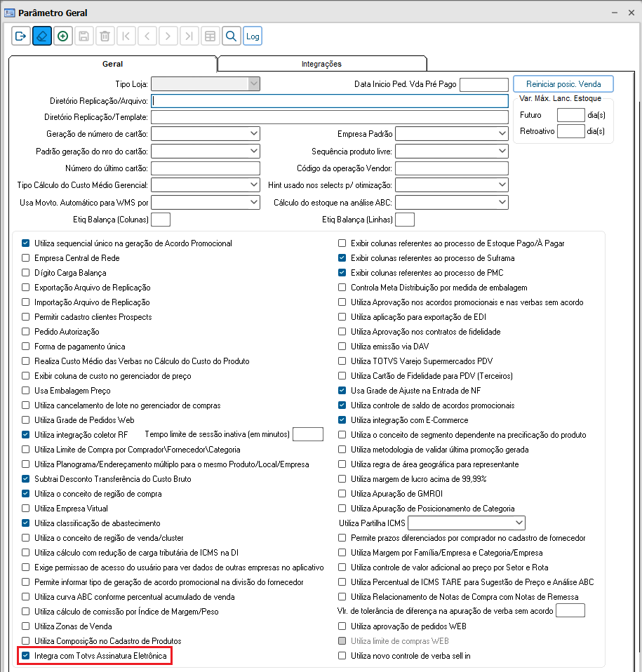
Task: Click the Etiq Balança (Linhas) field
Action: point(405,220)
